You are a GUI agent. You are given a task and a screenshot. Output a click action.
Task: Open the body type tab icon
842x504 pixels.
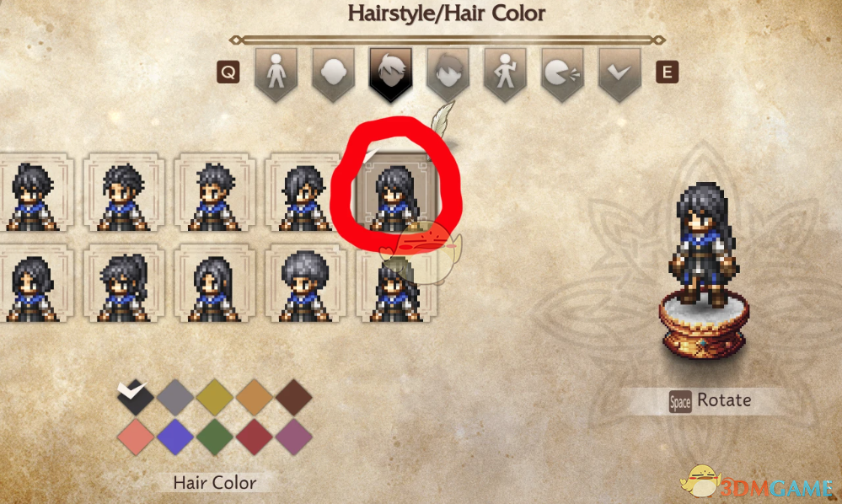(276, 73)
